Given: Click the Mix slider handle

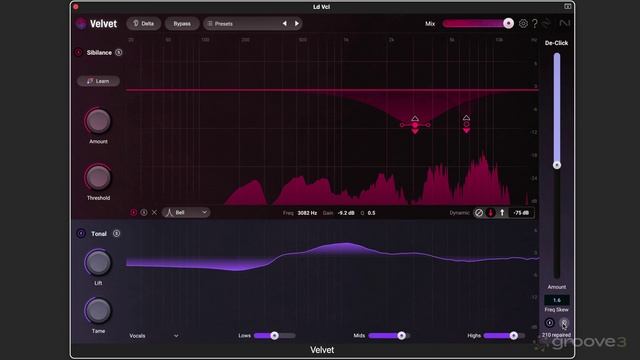Looking at the screenshot, I should point(509,24).
